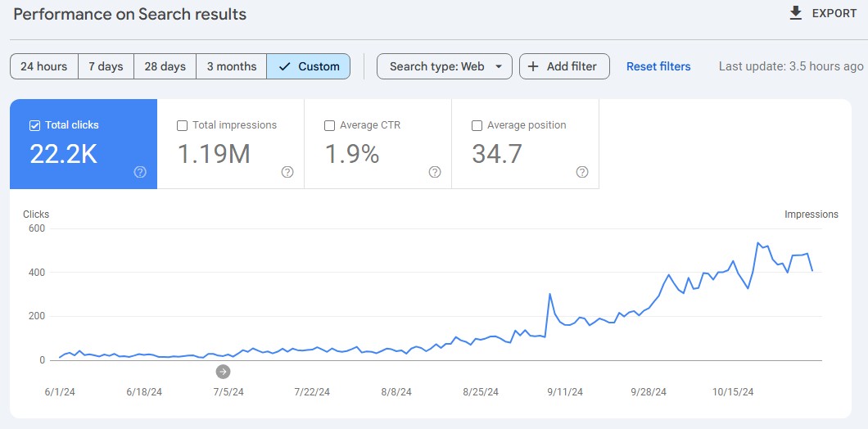Image resolution: width=868 pixels, height=429 pixels.
Task: Click the 400 y-axis label
Action: point(36,273)
